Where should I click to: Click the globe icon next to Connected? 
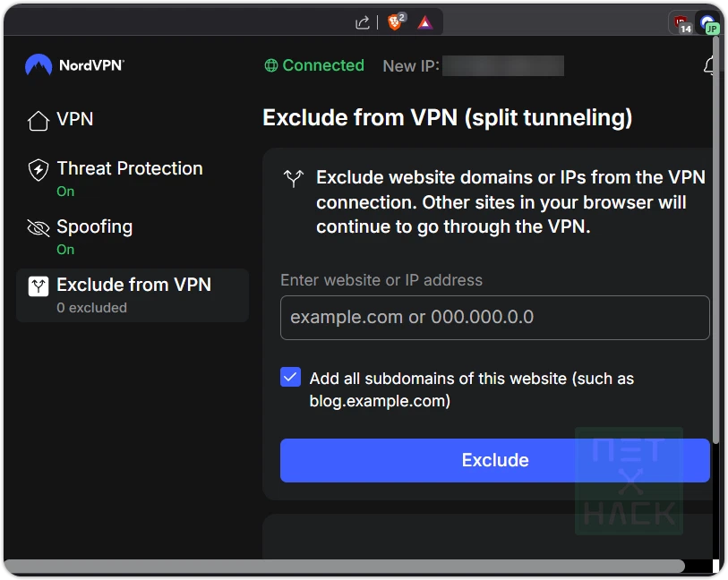point(270,65)
